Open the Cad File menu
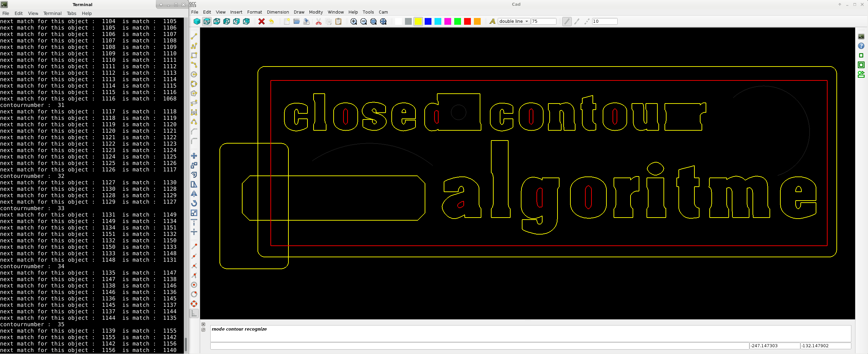The image size is (868, 354). click(195, 12)
